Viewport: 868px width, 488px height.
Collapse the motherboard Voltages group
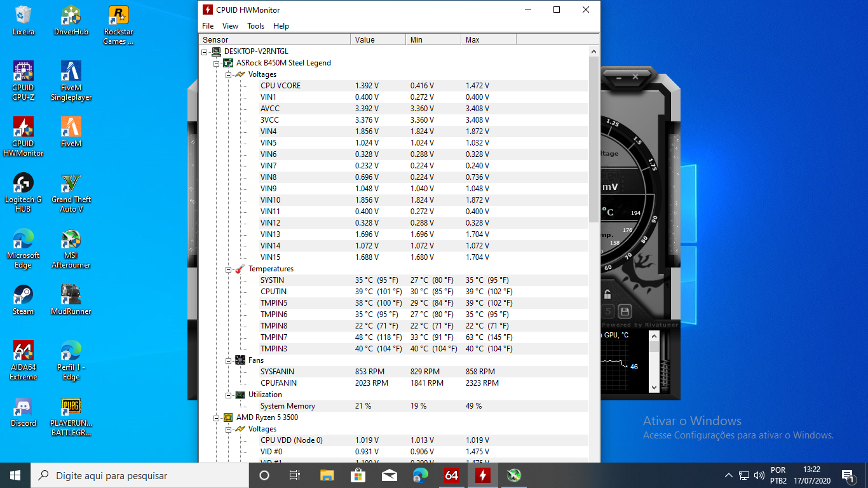229,74
